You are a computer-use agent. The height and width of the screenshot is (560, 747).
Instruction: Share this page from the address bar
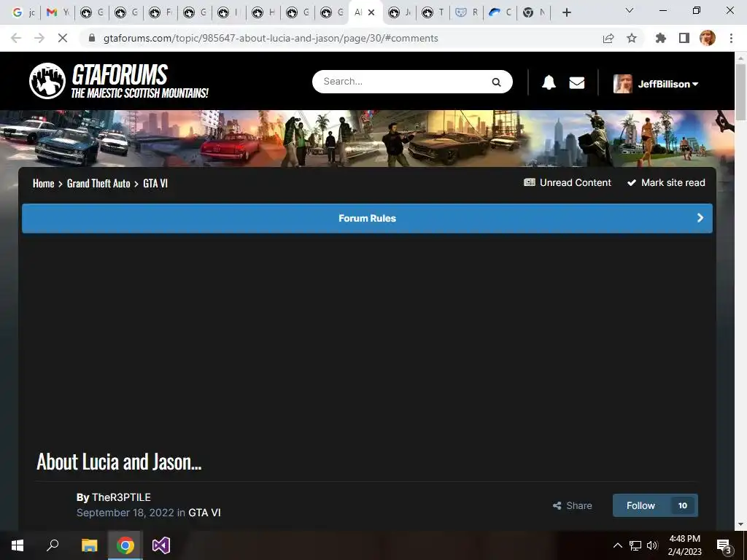pyautogui.click(x=608, y=38)
